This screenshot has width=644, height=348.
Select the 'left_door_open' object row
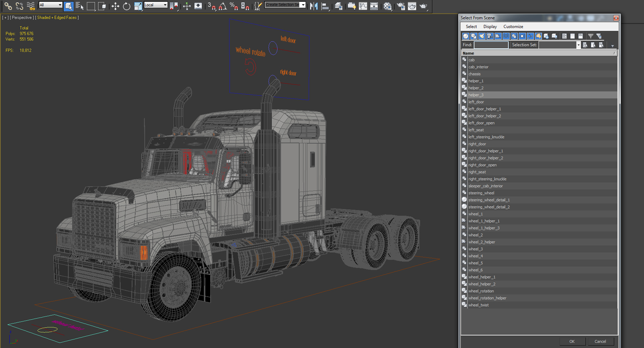point(539,123)
